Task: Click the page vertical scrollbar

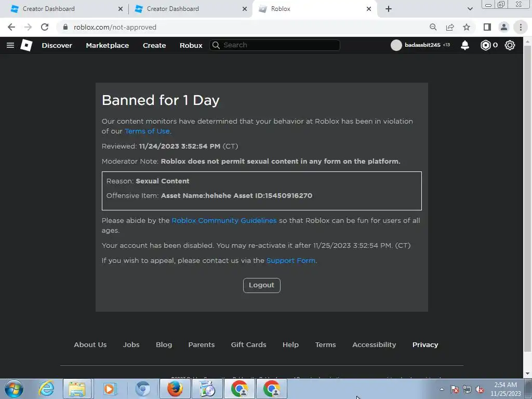Action: [528, 199]
